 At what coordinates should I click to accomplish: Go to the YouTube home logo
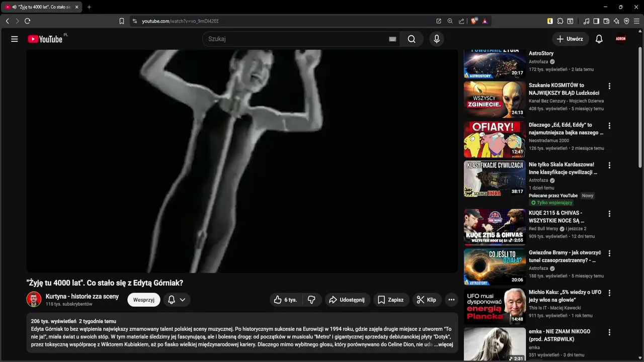pyautogui.click(x=45, y=39)
